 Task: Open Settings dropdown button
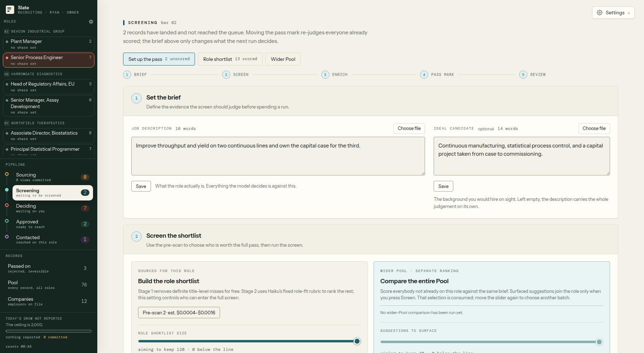613,13
